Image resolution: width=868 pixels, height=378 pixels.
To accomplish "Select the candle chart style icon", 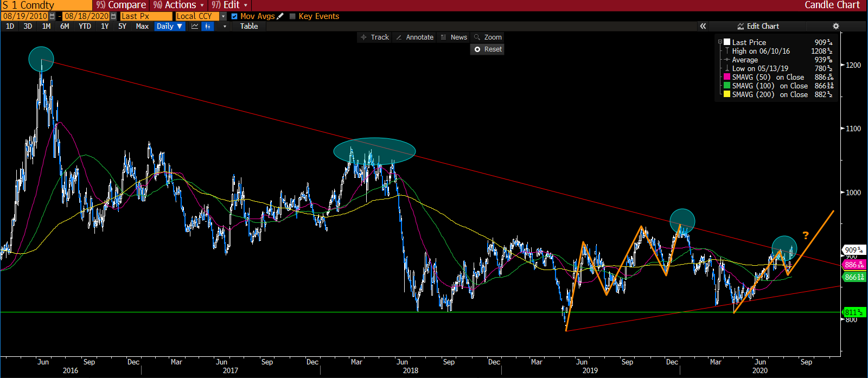I will pos(208,26).
